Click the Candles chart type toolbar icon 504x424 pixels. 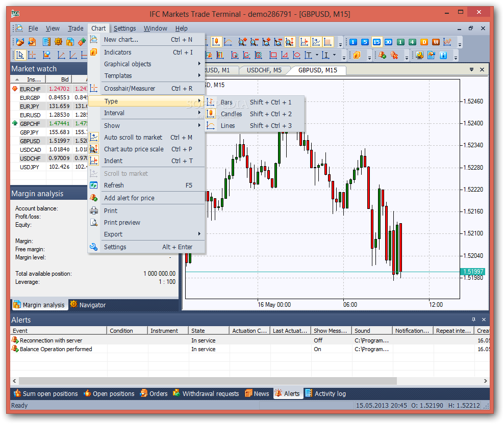pos(216,42)
